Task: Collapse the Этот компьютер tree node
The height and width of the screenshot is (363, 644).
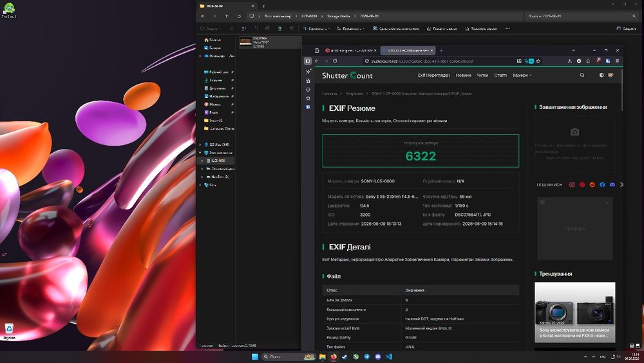Action: click(200, 153)
